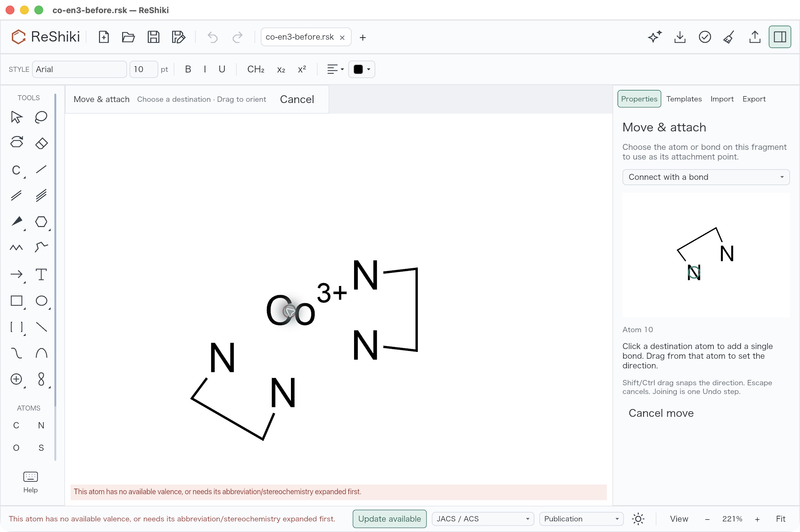
Task: Select the arc curve tool
Action: [x=41, y=353]
